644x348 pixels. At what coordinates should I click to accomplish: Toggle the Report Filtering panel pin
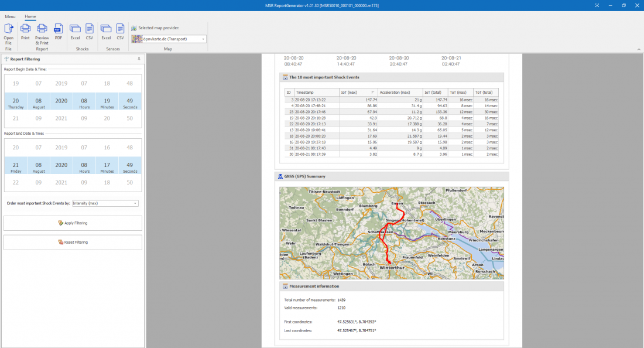point(139,59)
